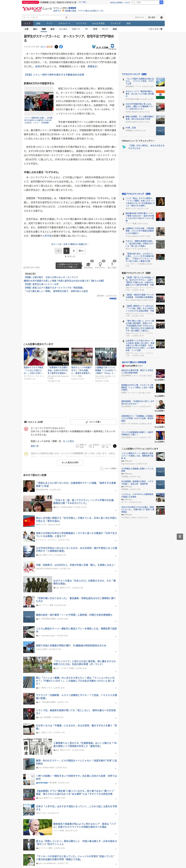Focus the ウェブ検索 input field at top
Viewport: 186px width, 868px height.
click(145, 2)
